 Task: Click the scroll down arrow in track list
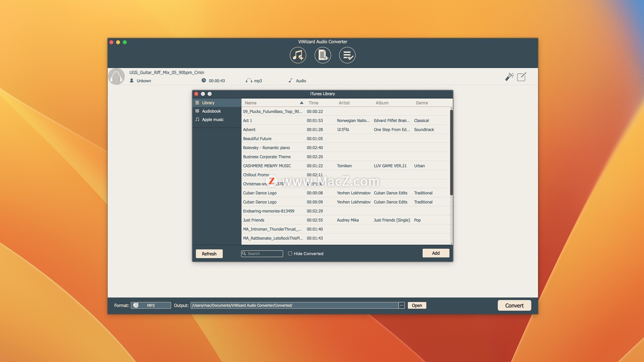coord(451,243)
